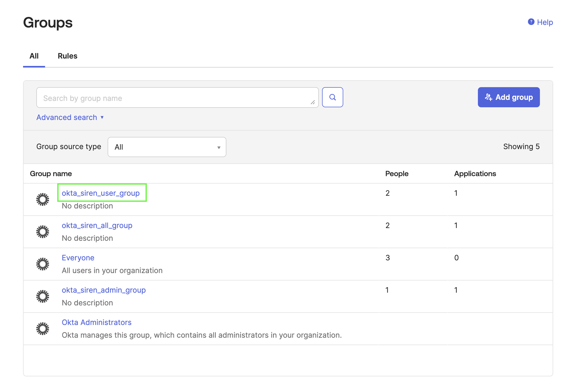Click the okta_siren_all_group group icon

43,232
